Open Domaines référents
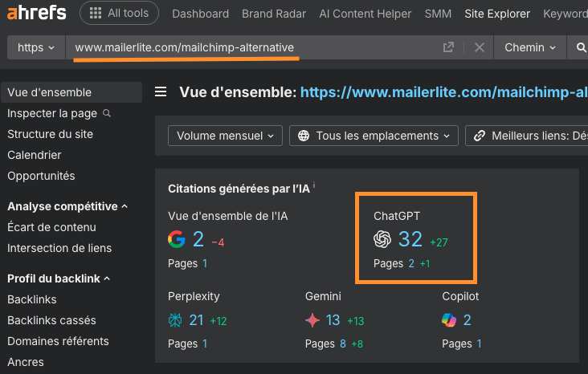588x374 pixels. 58,341
